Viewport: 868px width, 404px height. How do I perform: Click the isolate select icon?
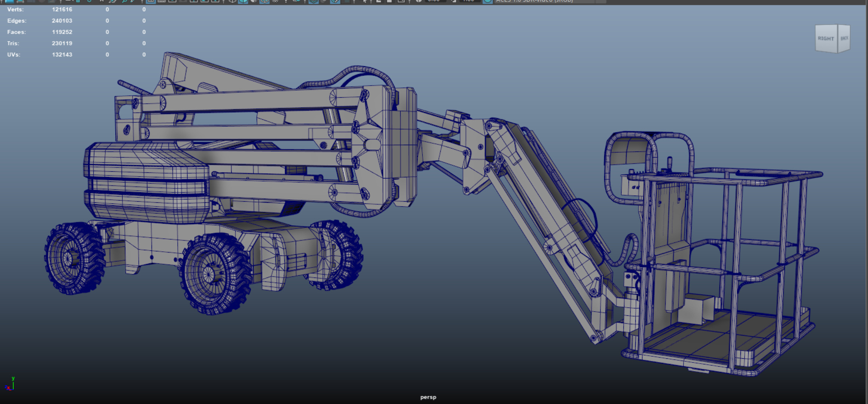pos(365,1)
